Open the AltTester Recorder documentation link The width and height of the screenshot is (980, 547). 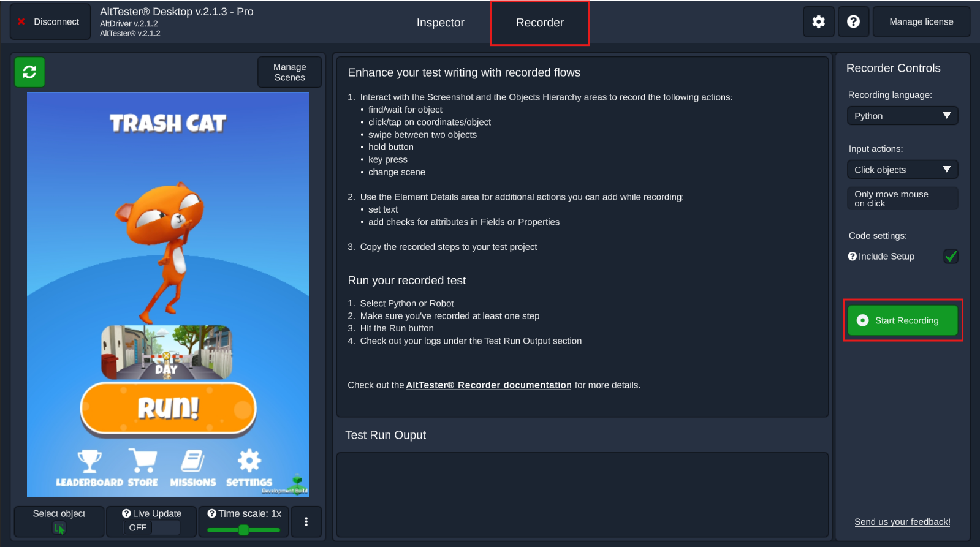click(488, 385)
